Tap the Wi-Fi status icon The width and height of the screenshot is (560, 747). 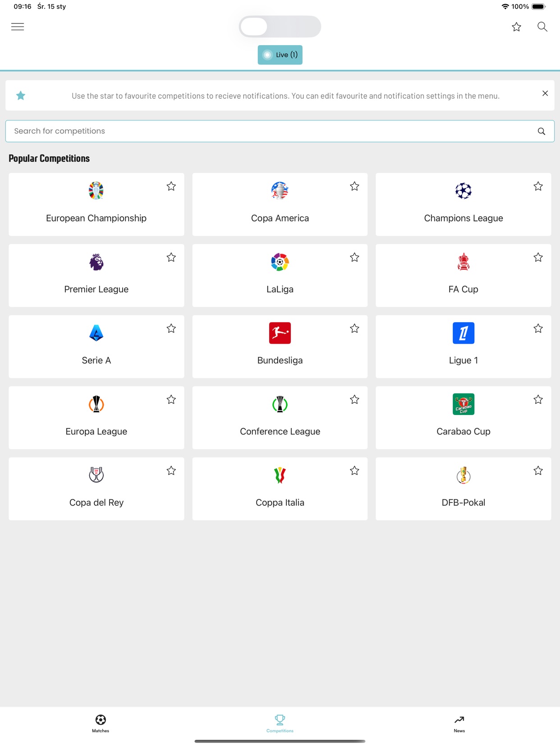505,7
